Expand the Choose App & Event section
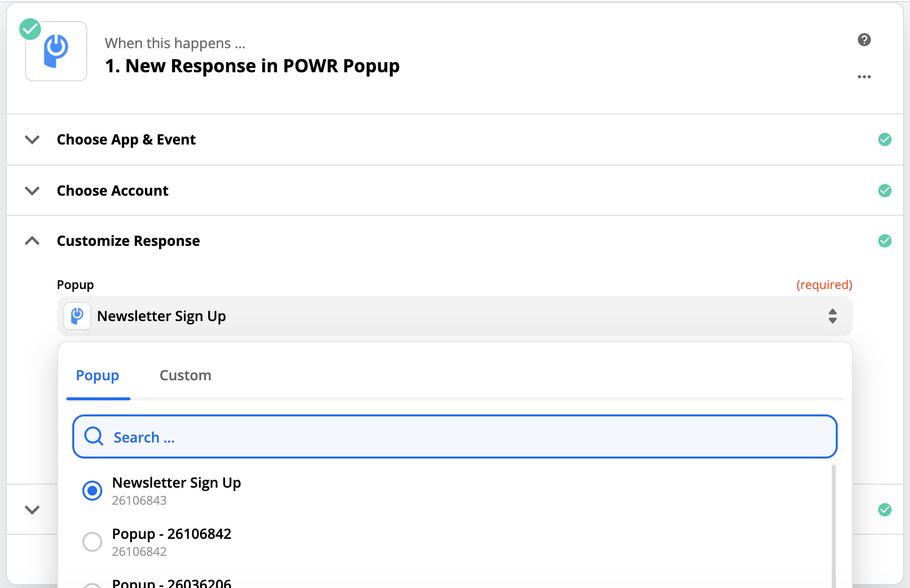Screen dimensions: 910x588 coord(32,139)
